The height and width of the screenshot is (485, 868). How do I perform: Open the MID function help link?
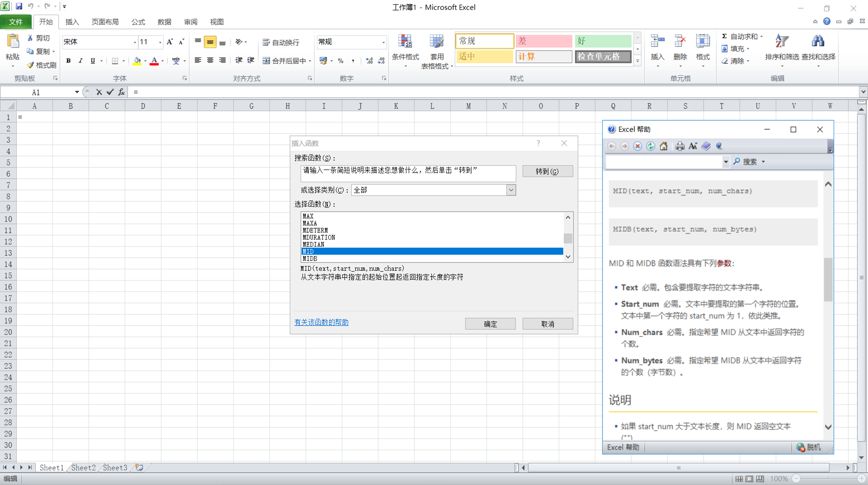(321, 322)
